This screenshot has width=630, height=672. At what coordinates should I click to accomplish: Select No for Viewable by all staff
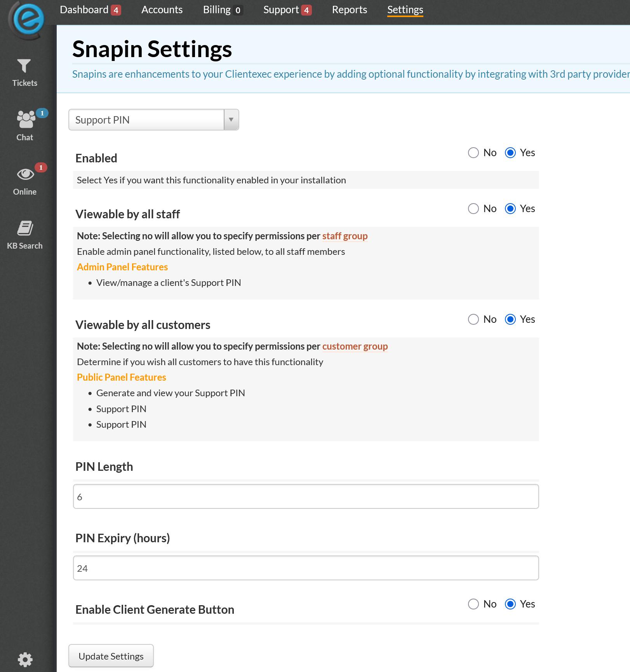(473, 209)
